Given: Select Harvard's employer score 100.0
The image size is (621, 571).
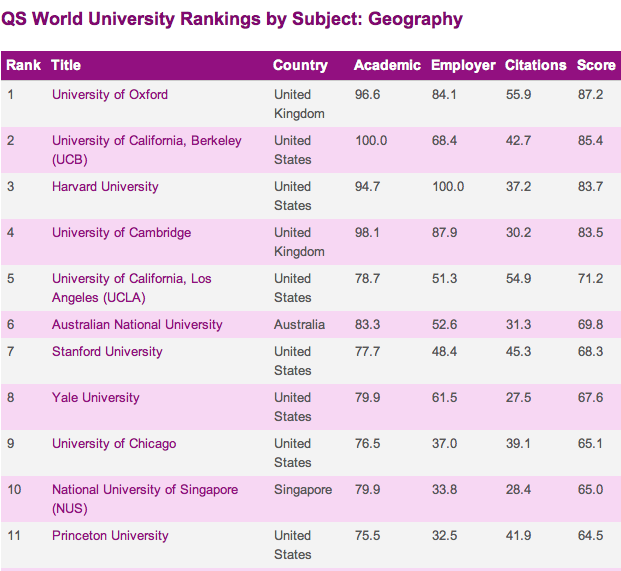Looking at the screenshot, I should click(x=448, y=187).
